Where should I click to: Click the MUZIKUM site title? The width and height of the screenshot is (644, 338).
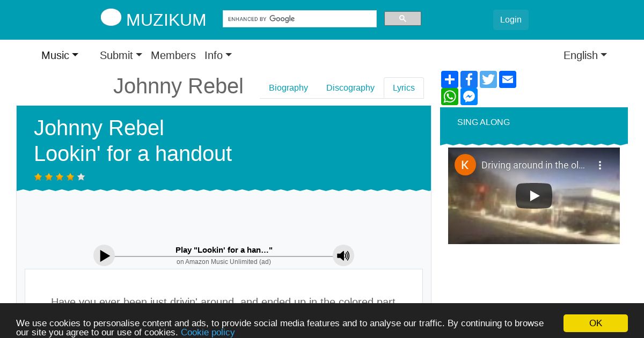[x=166, y=20]
